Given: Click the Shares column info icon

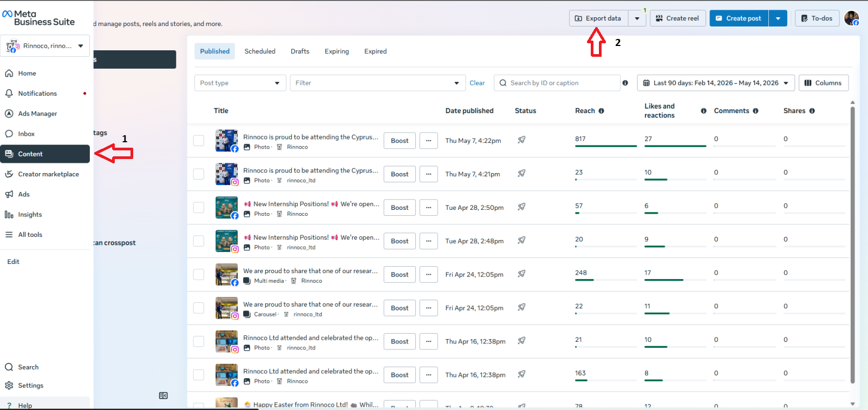Looking at the screenshot, I should [812, 111].
